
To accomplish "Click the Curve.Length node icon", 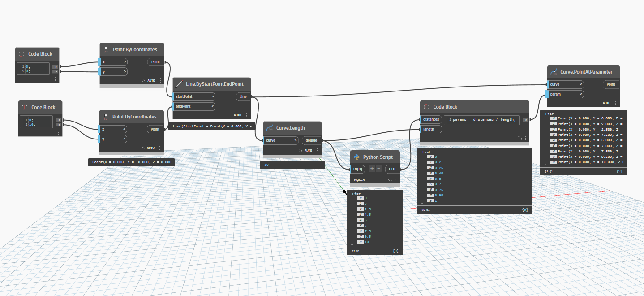I will [x=270, y=128].
